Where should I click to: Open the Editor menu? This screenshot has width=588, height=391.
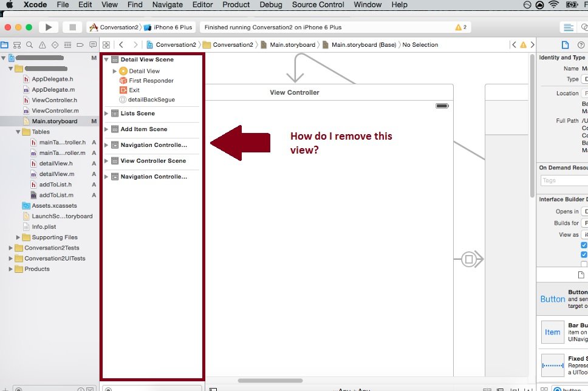[202, 5]
